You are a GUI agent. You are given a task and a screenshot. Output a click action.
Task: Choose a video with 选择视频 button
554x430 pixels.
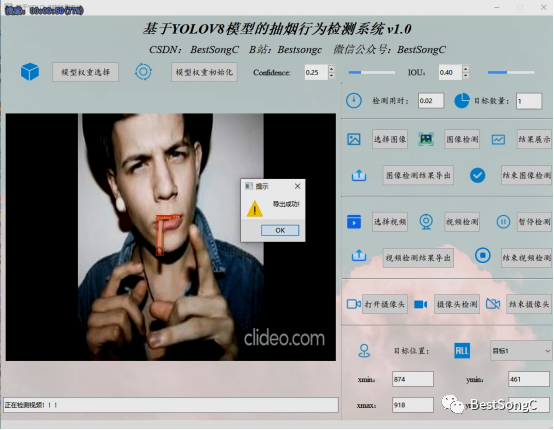390,222
